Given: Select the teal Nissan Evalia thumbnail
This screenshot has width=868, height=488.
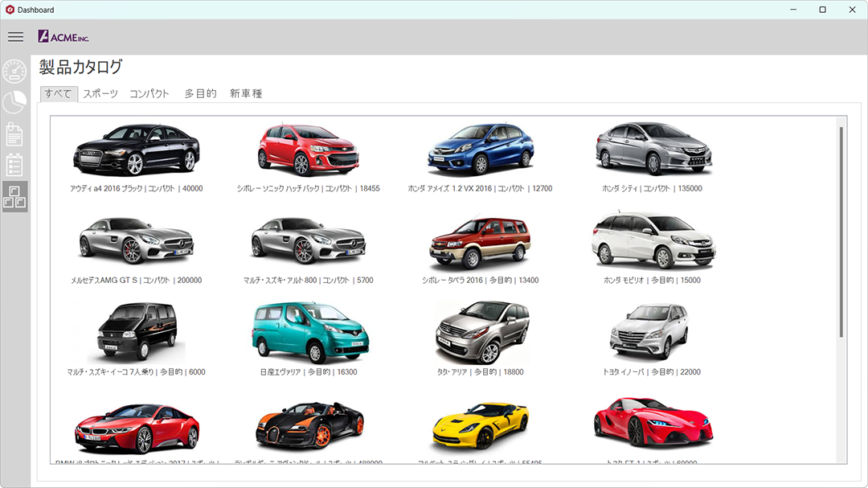Looking at the screenshot, I should (x=309, y=332).
